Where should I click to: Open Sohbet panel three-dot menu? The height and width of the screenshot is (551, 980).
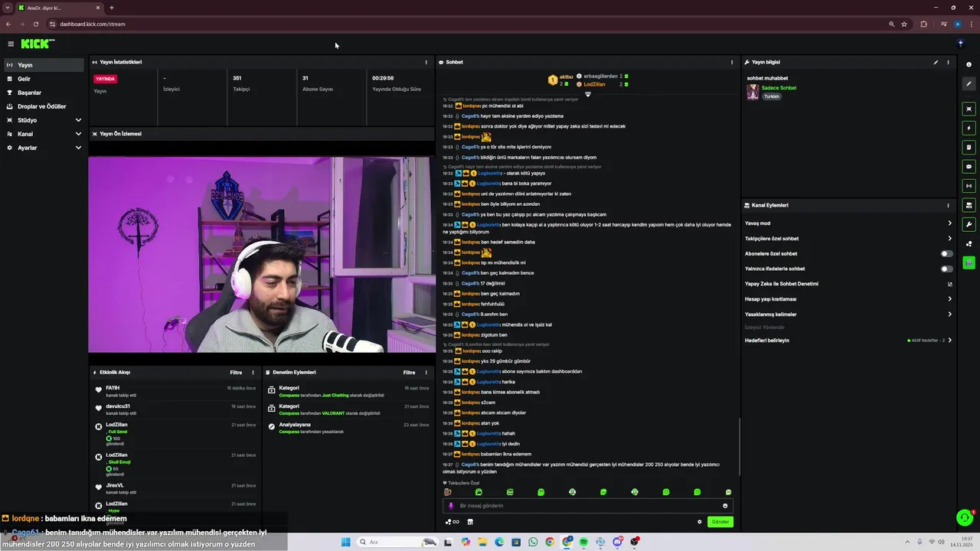click(732, 62)
